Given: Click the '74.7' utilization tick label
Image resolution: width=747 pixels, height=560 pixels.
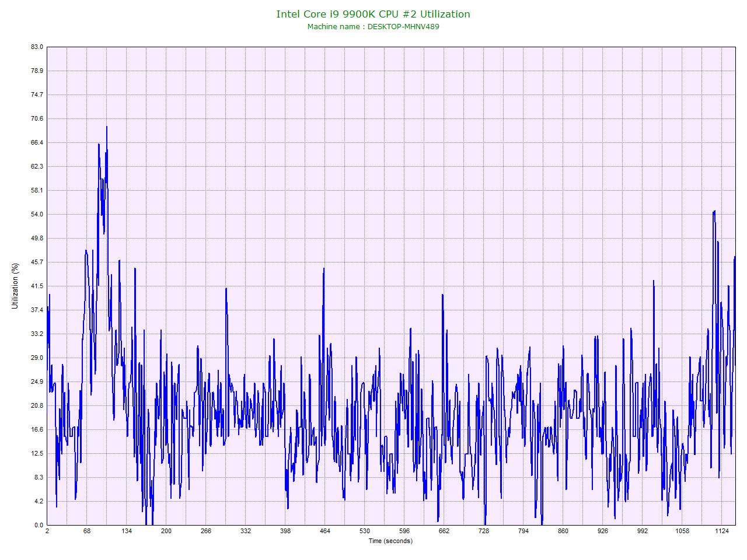Looking at the screenshot, I should [x=37, y=95].
